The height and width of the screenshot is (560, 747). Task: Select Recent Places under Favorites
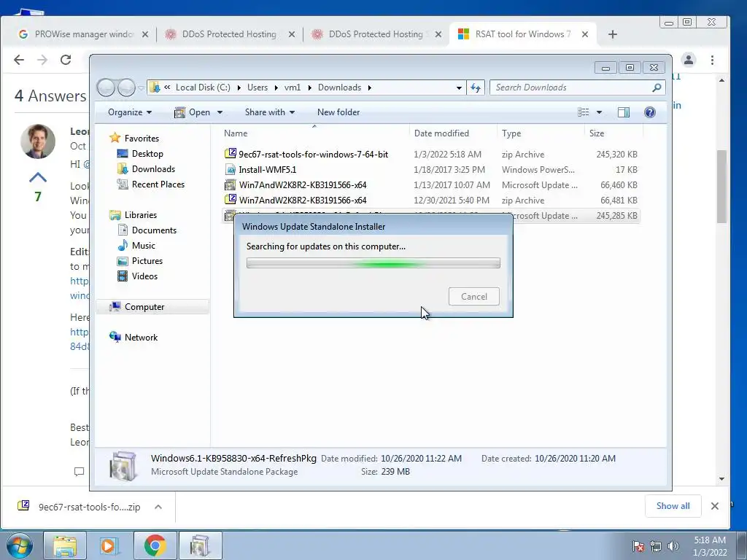click(x=158, y=184)
